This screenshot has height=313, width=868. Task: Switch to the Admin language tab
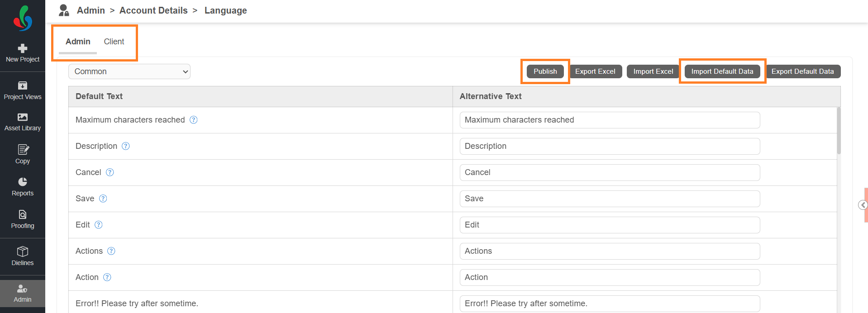click(78, 42)
